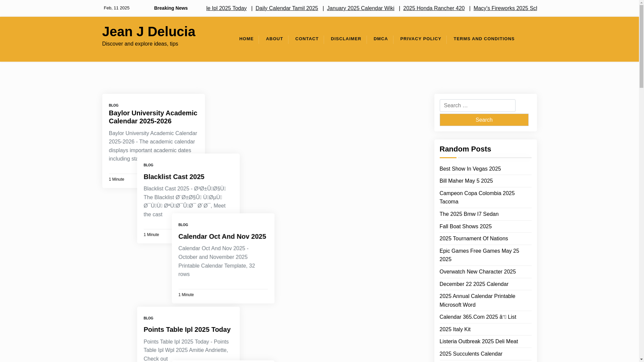Open Macy's Fireworks 2025 ticker link

point(505,8)
